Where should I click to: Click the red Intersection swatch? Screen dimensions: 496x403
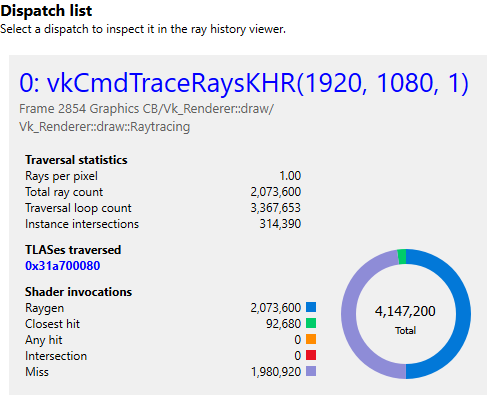[311, 355]
